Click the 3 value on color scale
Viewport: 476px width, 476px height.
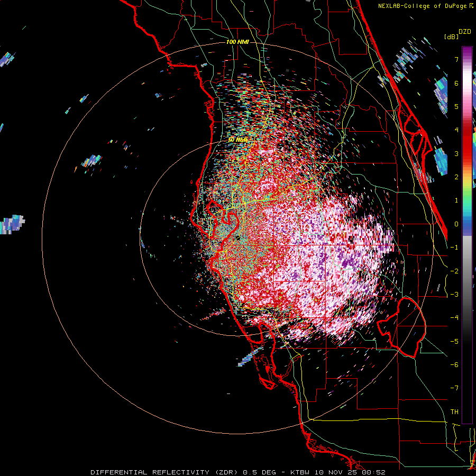456,153
